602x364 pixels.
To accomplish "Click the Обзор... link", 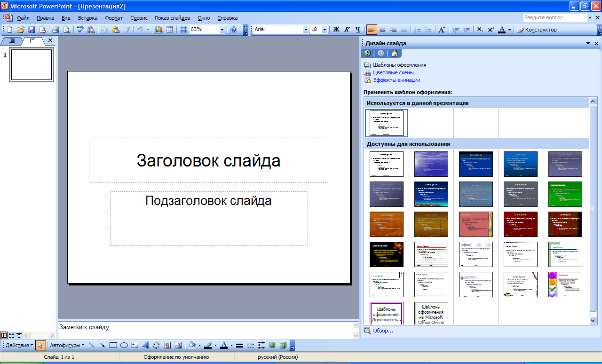I will point(383,331).
